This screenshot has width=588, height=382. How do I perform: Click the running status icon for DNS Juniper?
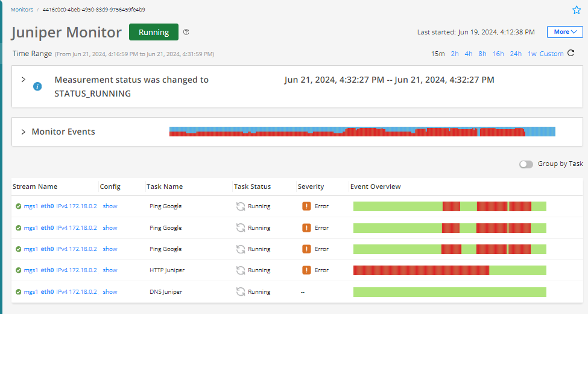pos(240,291)
